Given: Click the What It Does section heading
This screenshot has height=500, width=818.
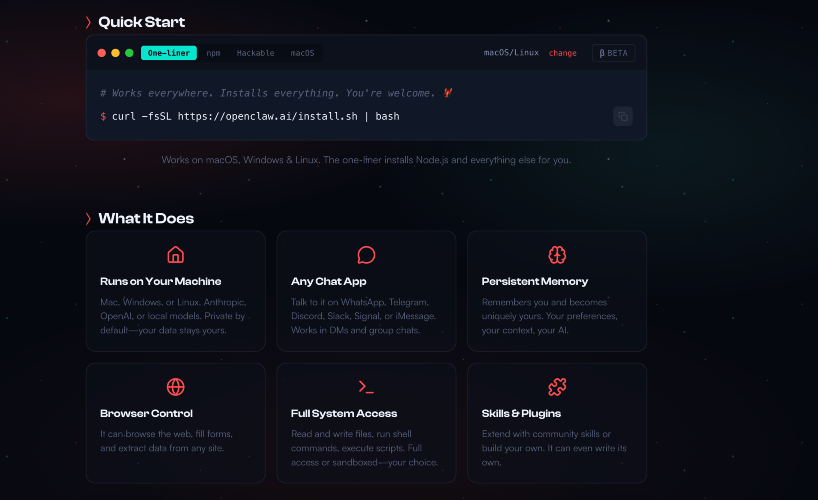Looking at the screenshot, I should coord(146,218).
